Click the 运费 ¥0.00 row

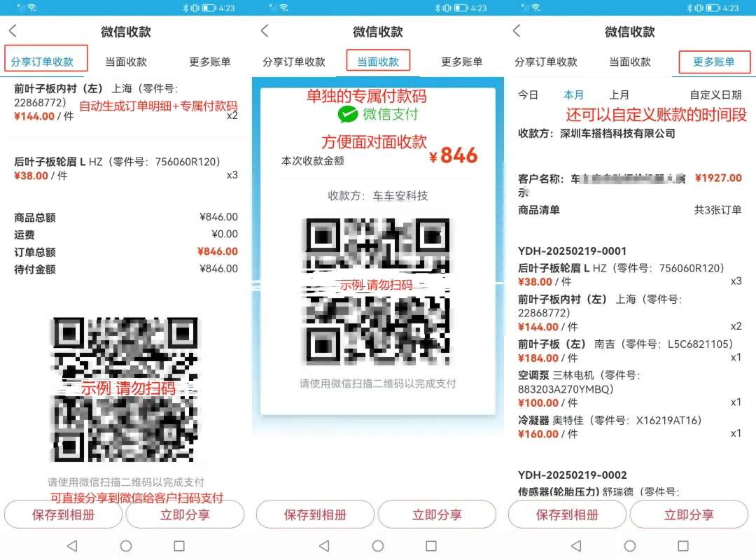[126, 234]
